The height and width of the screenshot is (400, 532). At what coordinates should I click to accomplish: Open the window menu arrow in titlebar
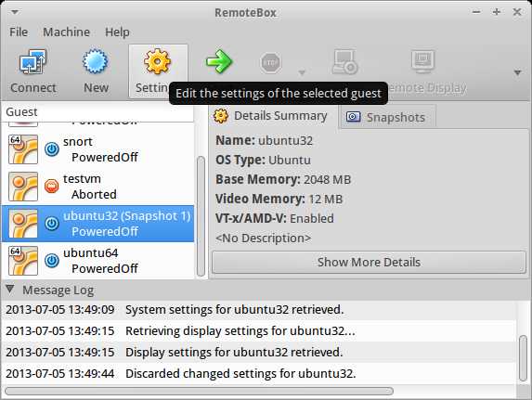pos(15,12)
